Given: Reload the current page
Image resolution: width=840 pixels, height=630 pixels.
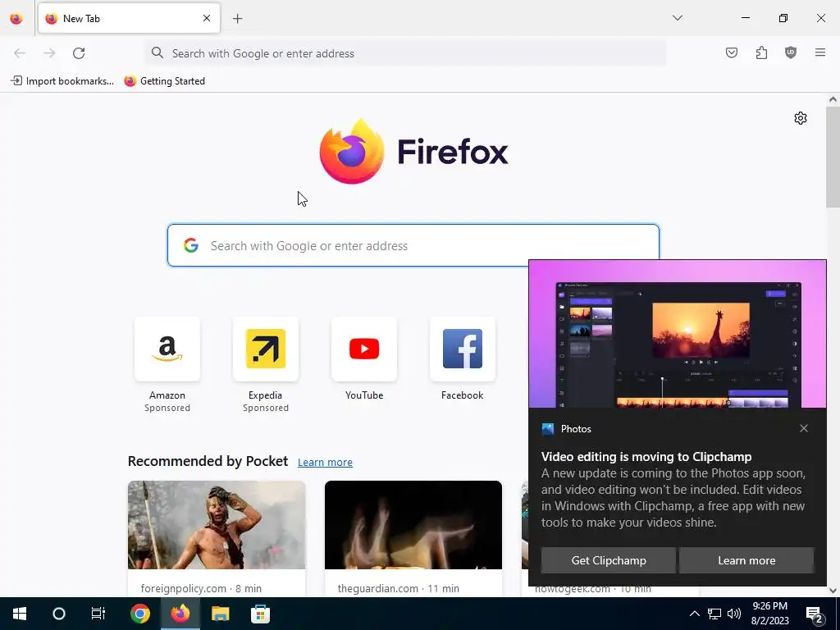Looking at the screenshot, I should (x=79, y=53).
